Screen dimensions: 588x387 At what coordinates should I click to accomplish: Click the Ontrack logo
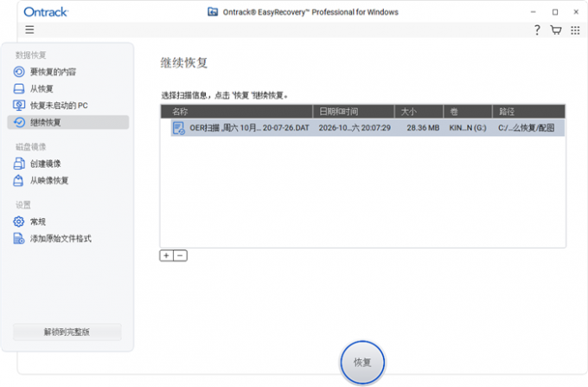pyautogui.click(x=46, y=12)
